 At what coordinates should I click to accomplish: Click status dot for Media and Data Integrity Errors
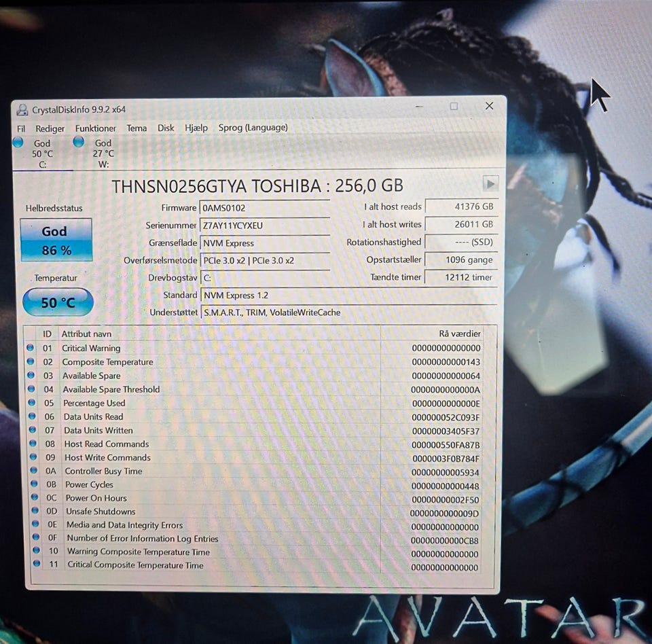[x=35, y=524]
